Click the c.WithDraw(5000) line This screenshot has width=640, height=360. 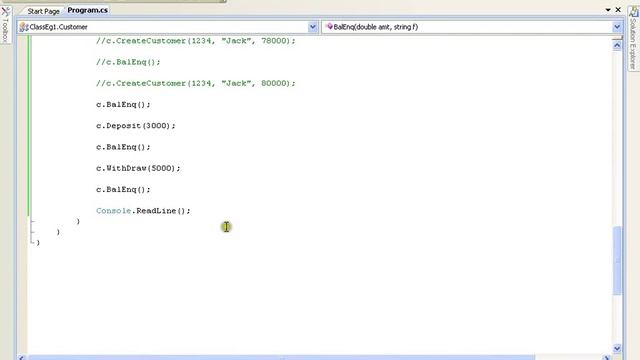click(138, 168)
